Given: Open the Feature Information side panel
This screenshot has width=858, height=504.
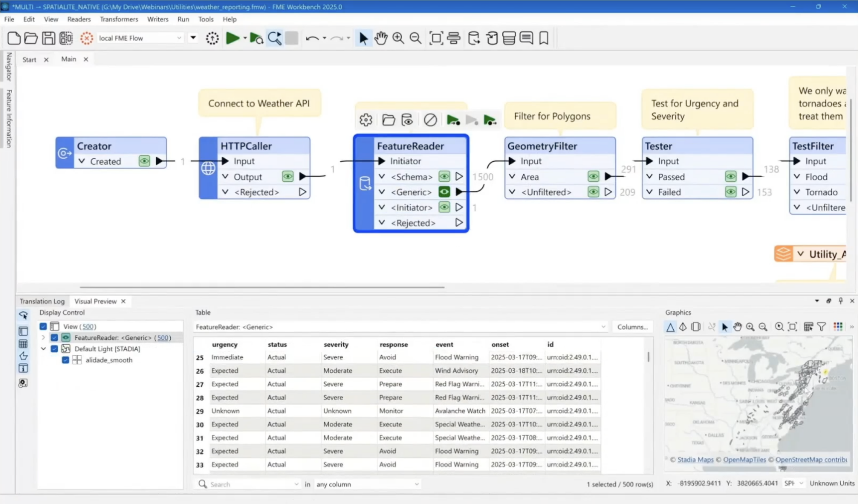Looking at the screenshot, I should pos(9,118).
